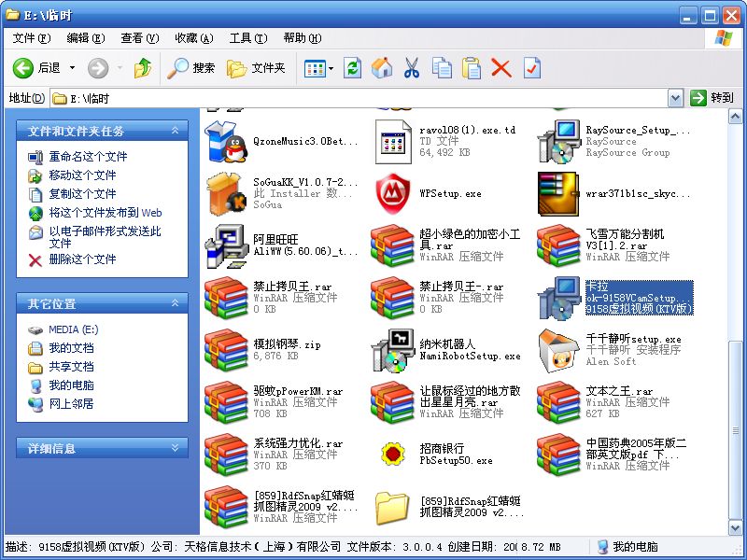
Task: Click the Properties checkmark page icon
Action: [x=532, y=68]
